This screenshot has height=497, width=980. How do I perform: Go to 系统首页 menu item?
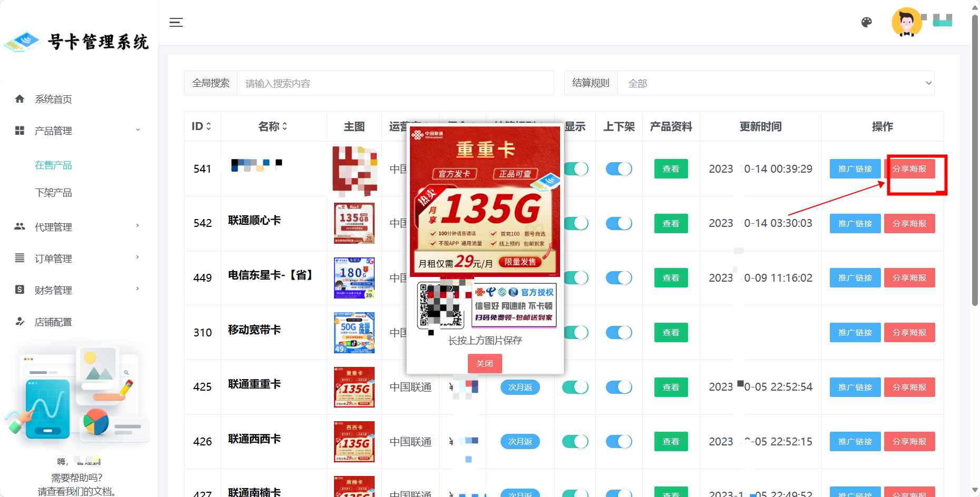[53, 100]
